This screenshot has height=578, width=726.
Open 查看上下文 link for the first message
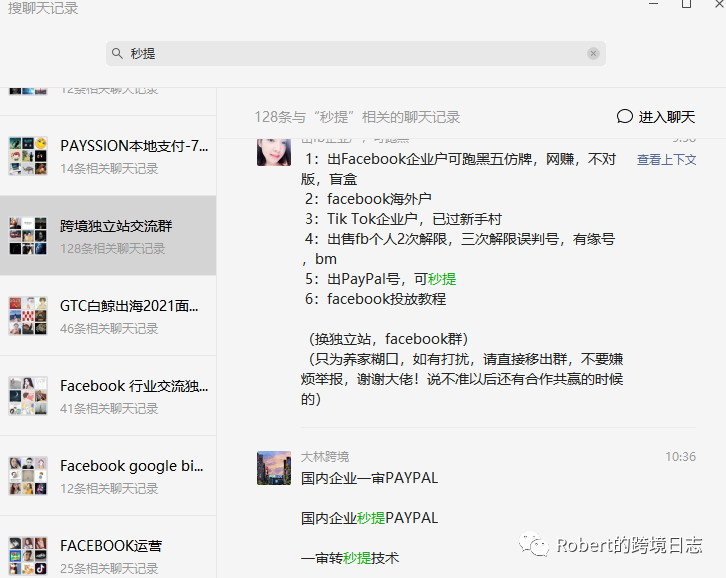(666, 160)
